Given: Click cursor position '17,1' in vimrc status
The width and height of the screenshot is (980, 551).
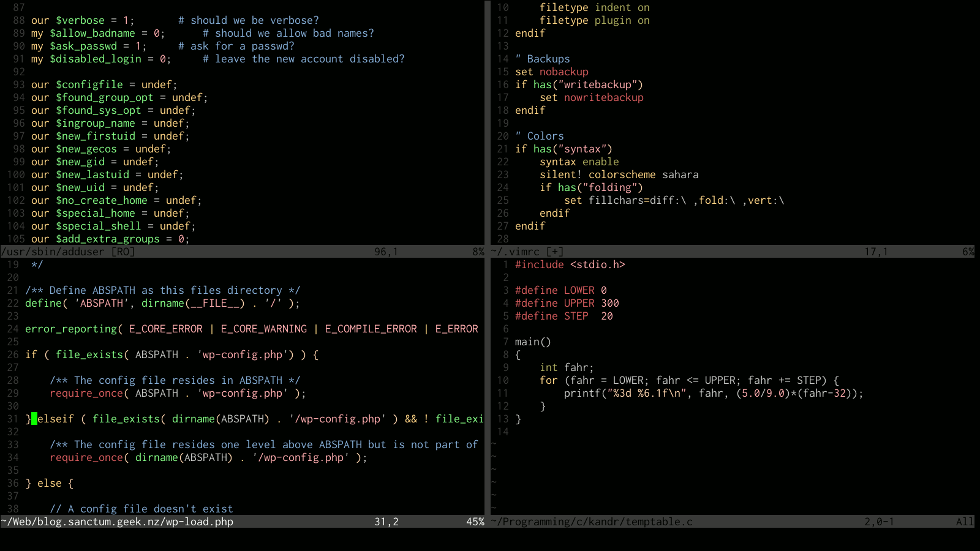Looking at the screenshot, I should (876, 252).
